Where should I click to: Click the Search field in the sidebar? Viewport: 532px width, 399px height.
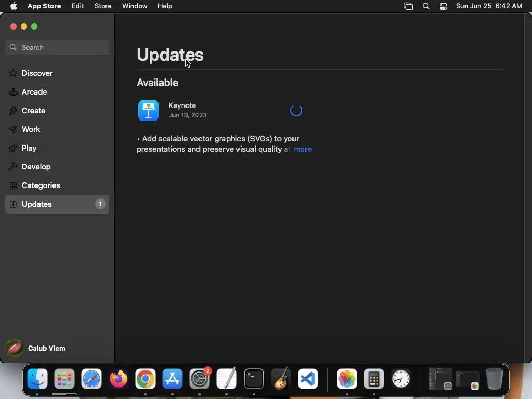coord(57,47)
